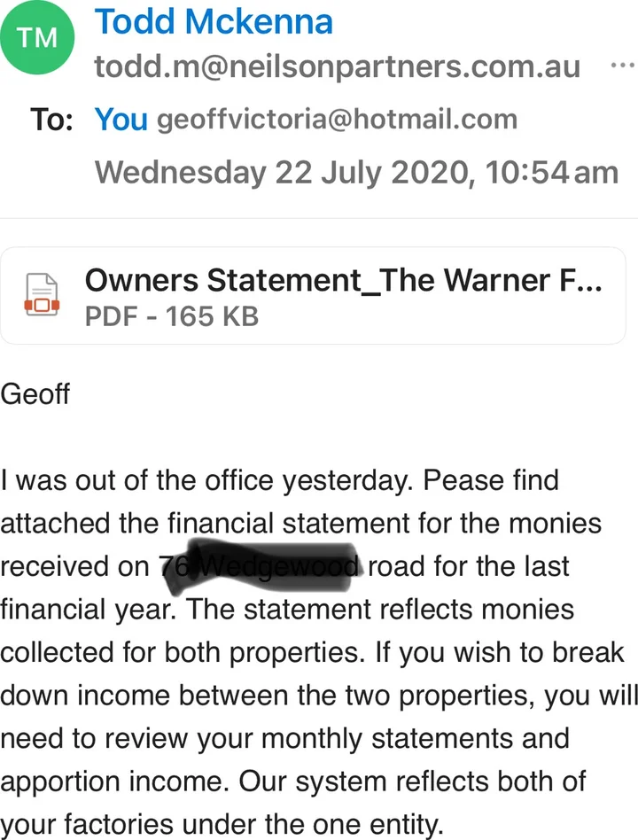Open sender name Todd Mckenna
Viewport: 638px width, 840px height.
214,19
